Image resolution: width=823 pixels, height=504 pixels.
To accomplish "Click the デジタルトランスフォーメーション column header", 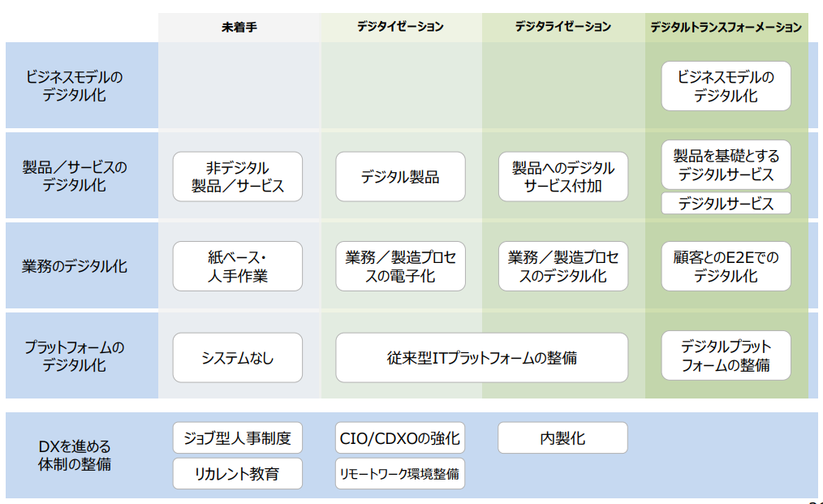I will [726, 27].
